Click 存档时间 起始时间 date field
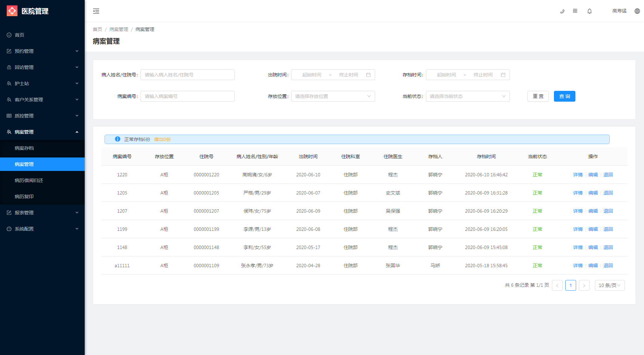Viewport: 644px width, 355px height. [x=446, y=75]
